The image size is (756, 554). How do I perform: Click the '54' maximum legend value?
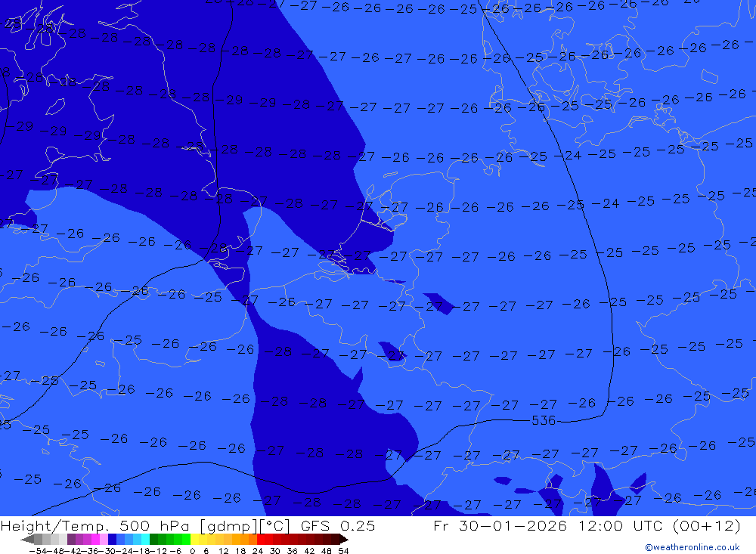(343, 551)
